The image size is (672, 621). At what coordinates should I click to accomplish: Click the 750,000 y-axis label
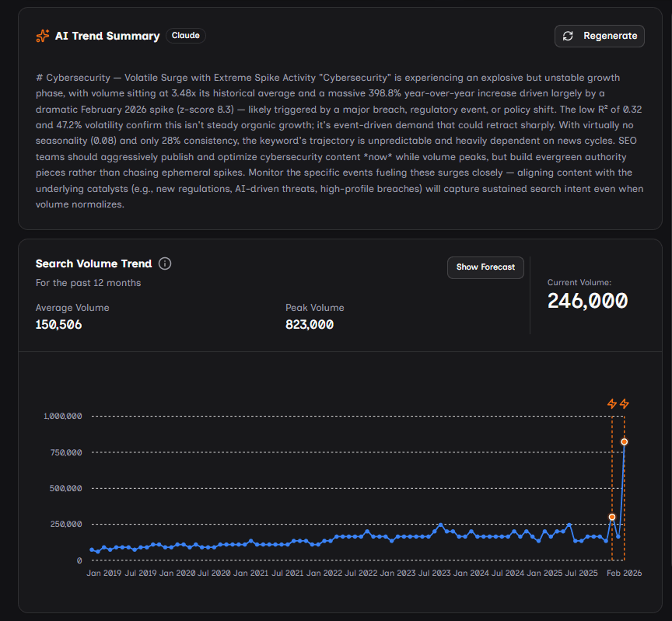coord(66,452)
